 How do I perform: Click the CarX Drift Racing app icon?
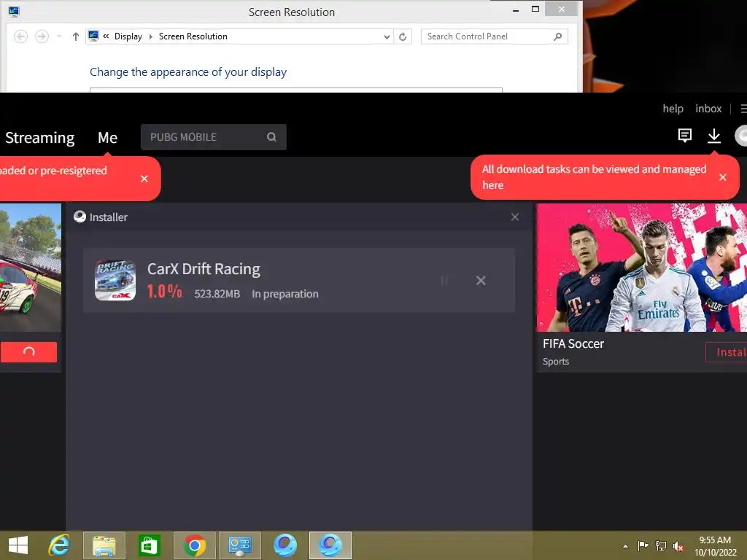(115, 281)
